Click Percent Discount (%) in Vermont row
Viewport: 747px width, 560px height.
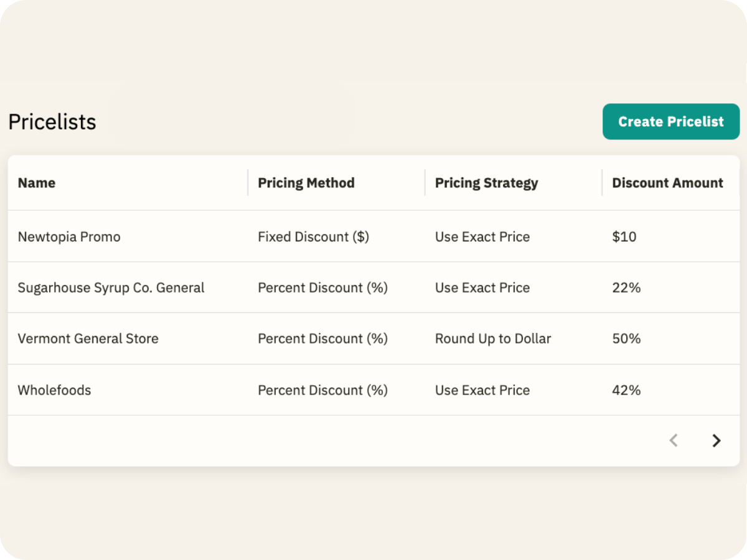tap(322, 338)
